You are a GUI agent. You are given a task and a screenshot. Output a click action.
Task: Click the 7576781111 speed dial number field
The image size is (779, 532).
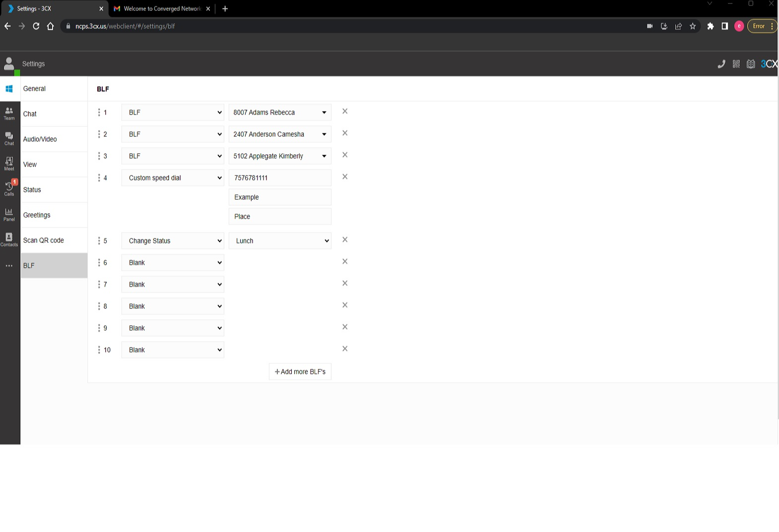click(x=280, y=178)
